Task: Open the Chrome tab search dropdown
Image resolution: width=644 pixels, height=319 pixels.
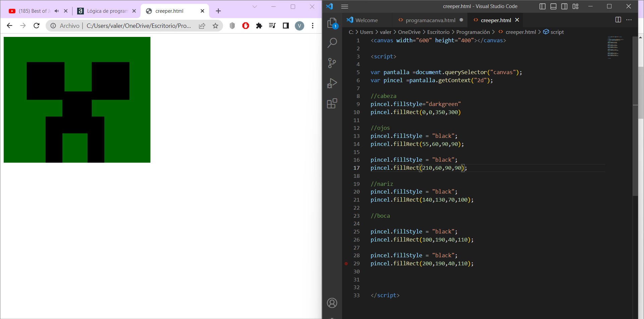Action: point(255,6)
